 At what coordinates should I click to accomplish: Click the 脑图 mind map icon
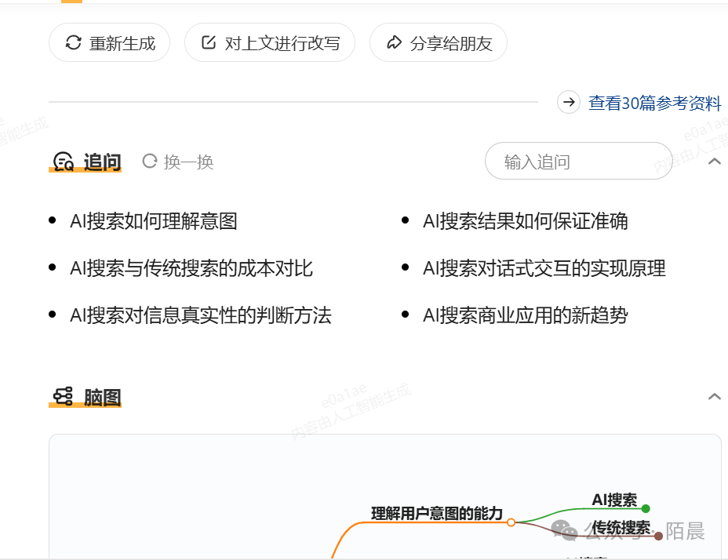[63, 397]
